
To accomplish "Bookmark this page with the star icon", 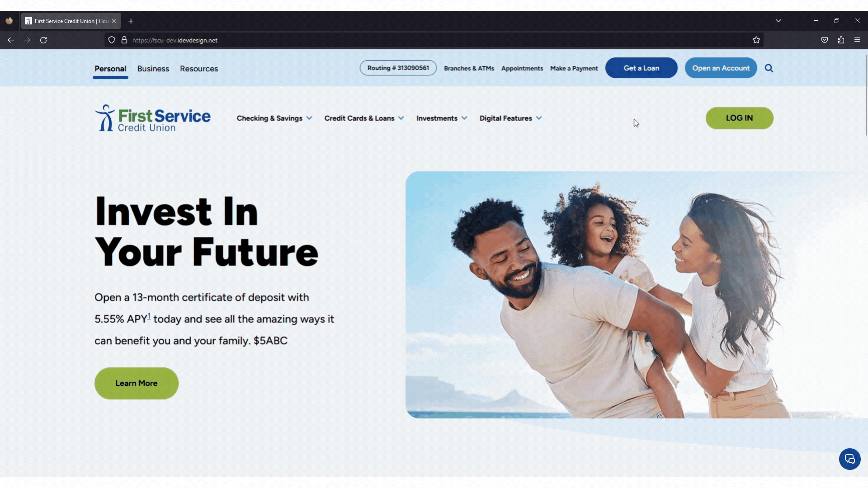I will pos(756,40).
